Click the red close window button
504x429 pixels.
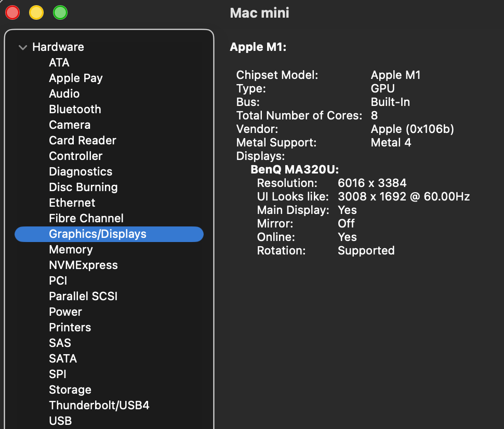click(x=12, y=13)
